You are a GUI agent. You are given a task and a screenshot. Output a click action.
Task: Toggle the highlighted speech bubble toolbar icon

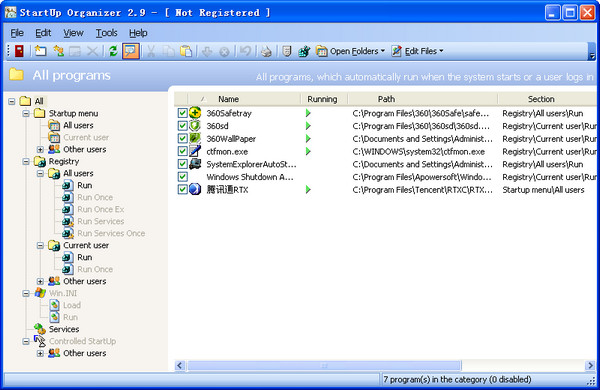(130, 51)
